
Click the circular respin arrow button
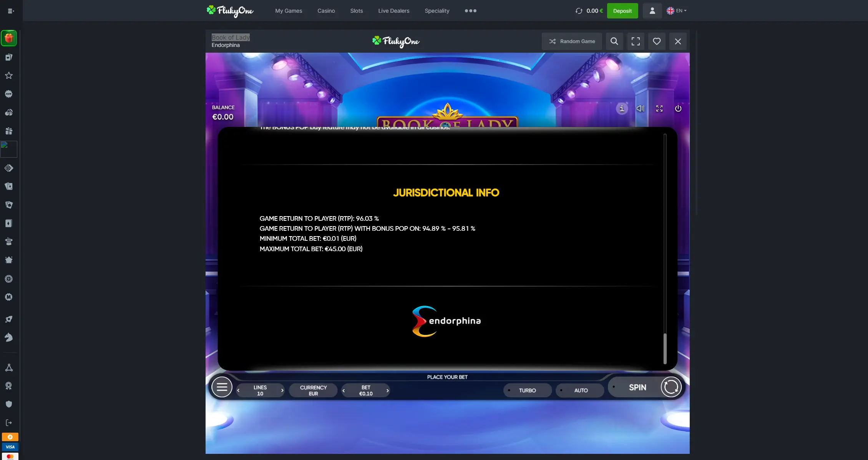tap(671, 387)
